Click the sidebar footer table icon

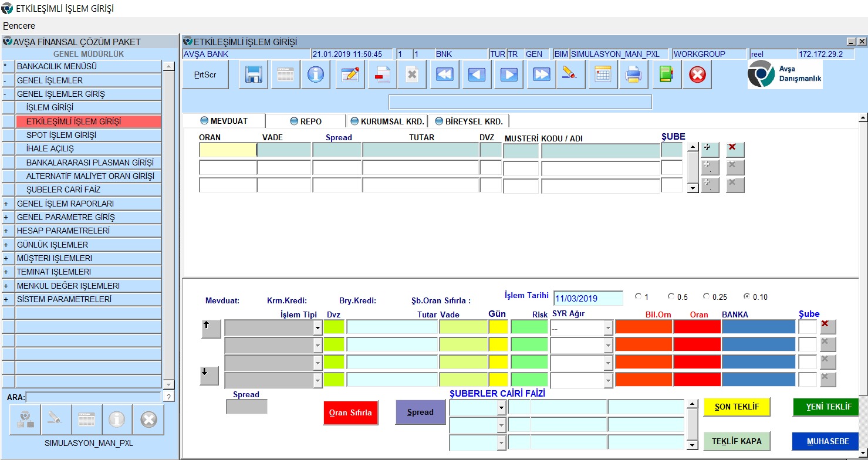(86, 419)
